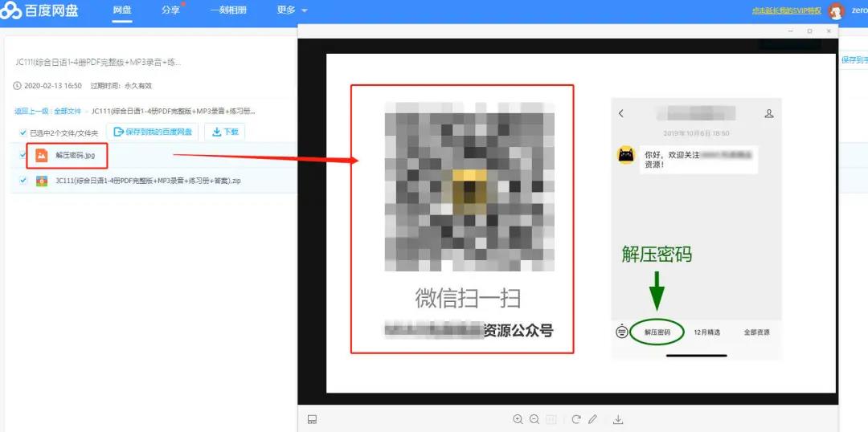Zoom in on the previewed image
The height and width of the screenshot is (432, 868).
(x=518, y=419)
